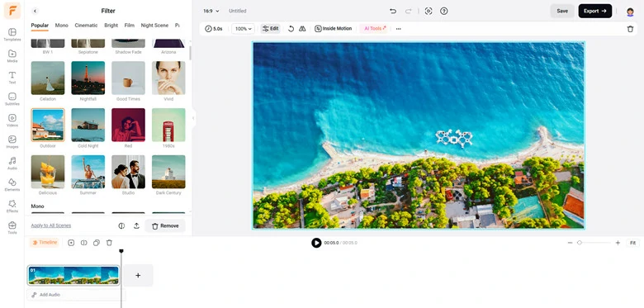Click the Fit timeline button
Viewport: 644px width, 308px height.
pos(632,243)
